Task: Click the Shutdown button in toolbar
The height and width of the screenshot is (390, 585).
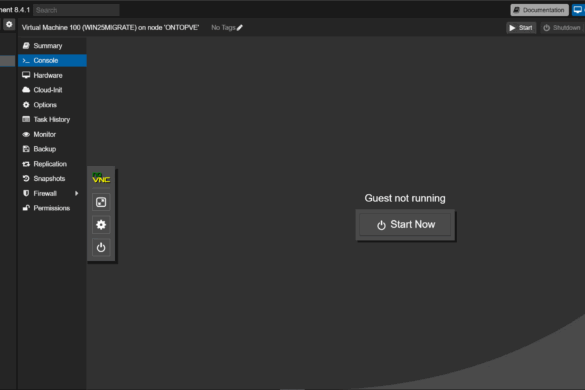Action: [x=562, y=28]
